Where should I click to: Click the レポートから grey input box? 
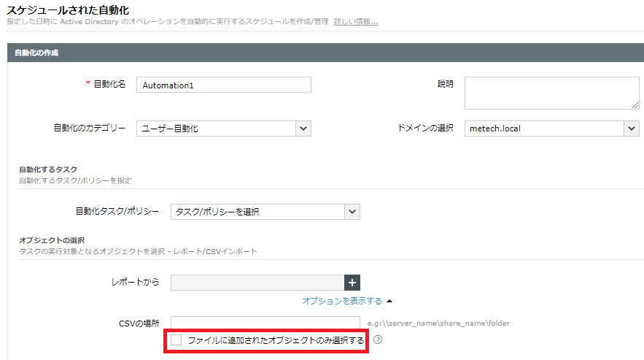point(257,283)
